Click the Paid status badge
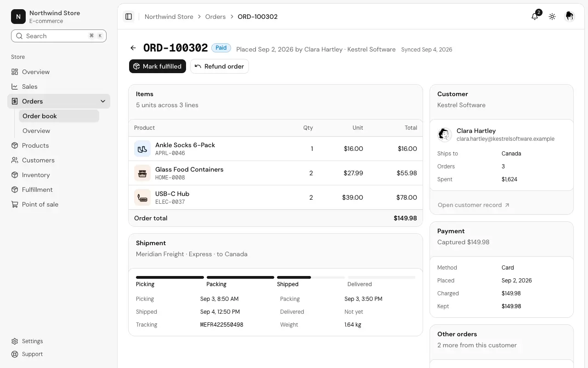Screen dimensions: 588x368 point(221,48)
